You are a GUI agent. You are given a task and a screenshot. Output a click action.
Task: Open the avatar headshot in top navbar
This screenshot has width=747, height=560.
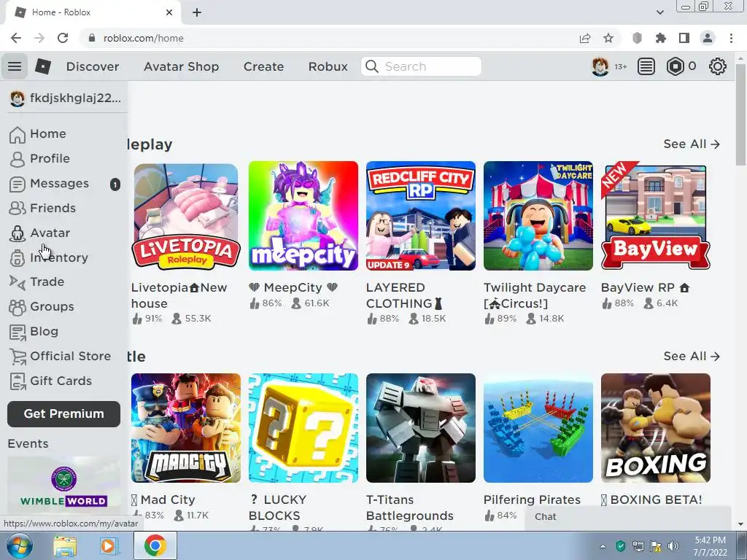pyautogui.click(x=600, y=66)
